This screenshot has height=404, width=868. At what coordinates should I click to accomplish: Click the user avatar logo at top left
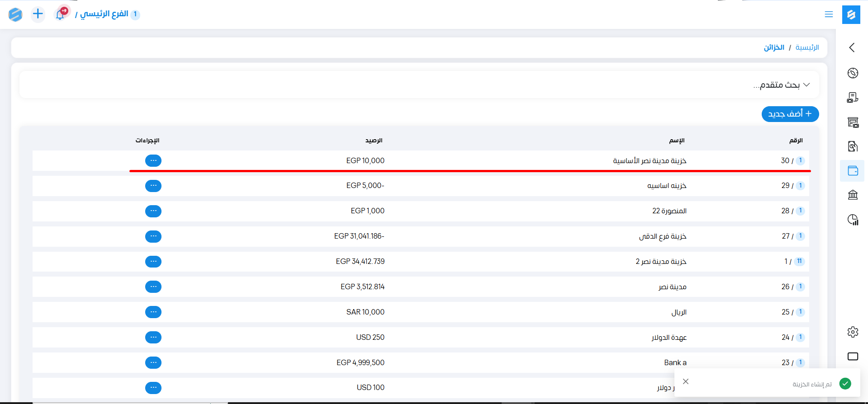coord(15,14)
